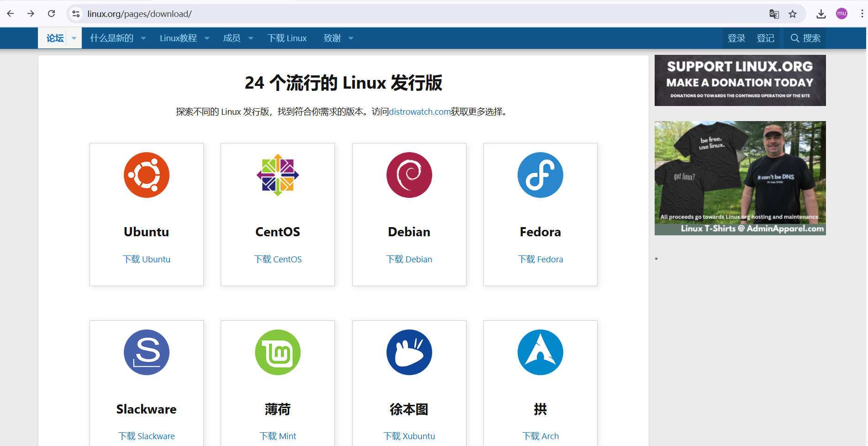Go forward with the browser forward arrow
Screen dimensions: 868x446
tap(31, 14)
